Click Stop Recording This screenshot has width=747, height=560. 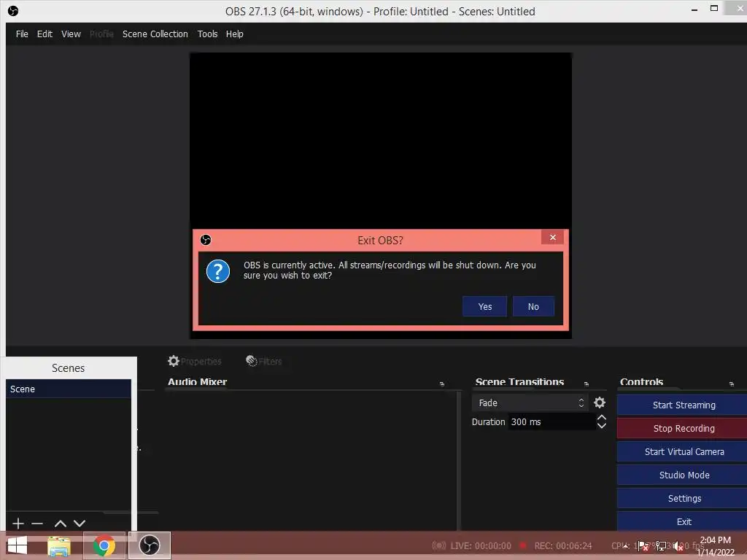(683, 429)
